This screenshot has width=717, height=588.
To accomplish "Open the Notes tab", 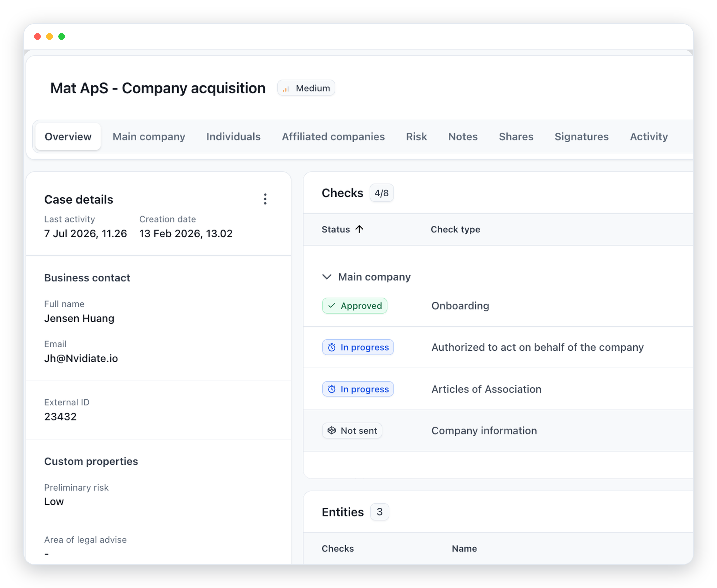I will pyautogui.click(x=463, y=137).
